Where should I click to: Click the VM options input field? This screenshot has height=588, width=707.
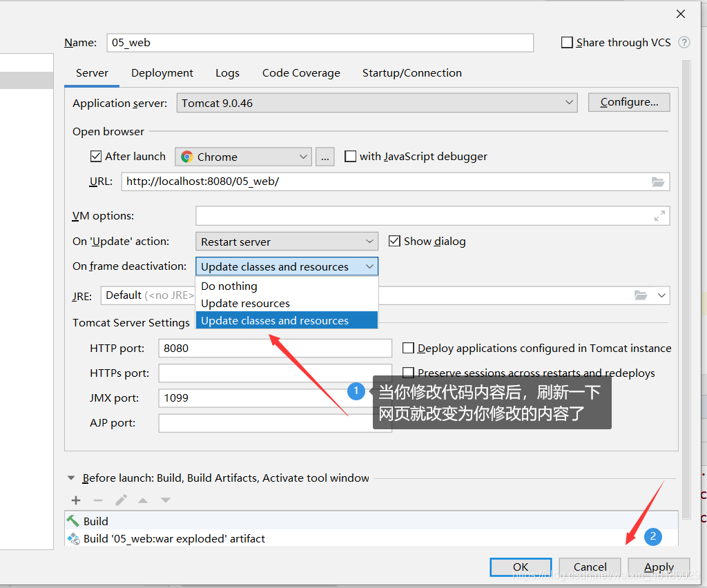click(x=432, y=216)
